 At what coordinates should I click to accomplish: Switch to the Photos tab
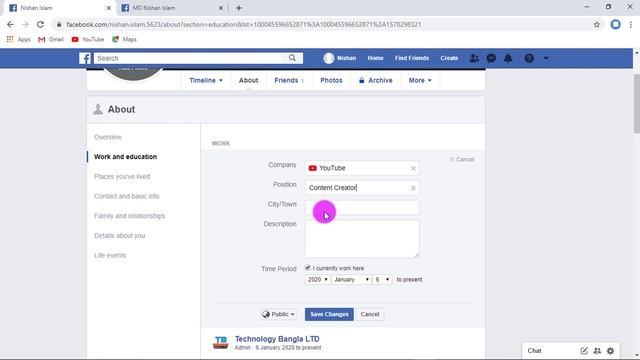(x=331, y=80)
